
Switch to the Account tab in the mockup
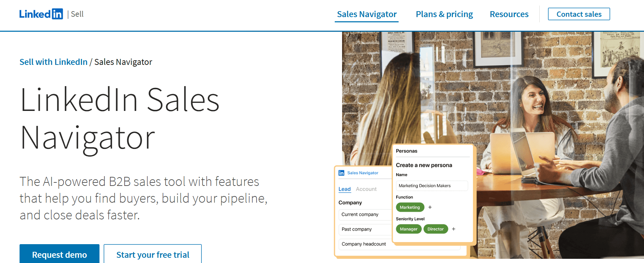click(x=366, y=189)
